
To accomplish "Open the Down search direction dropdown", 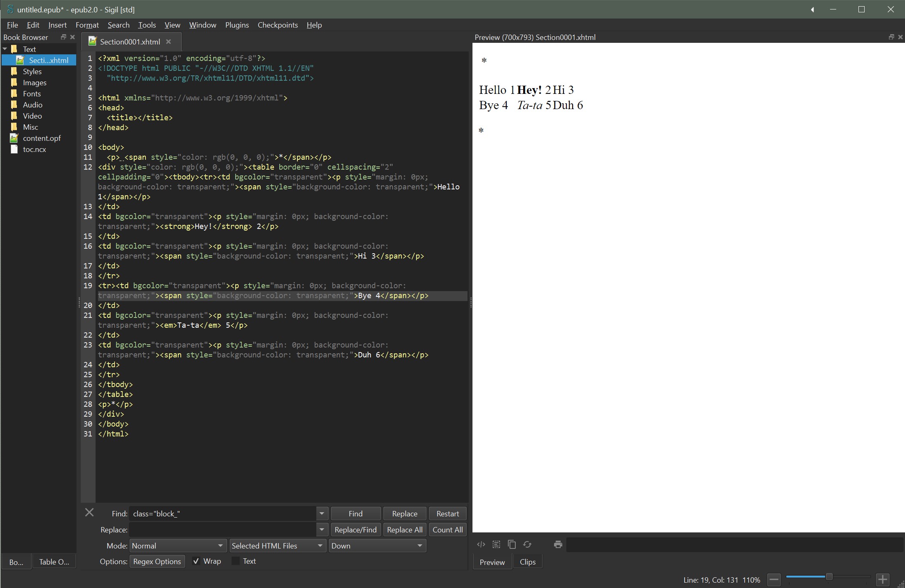I will click(377, 546).
